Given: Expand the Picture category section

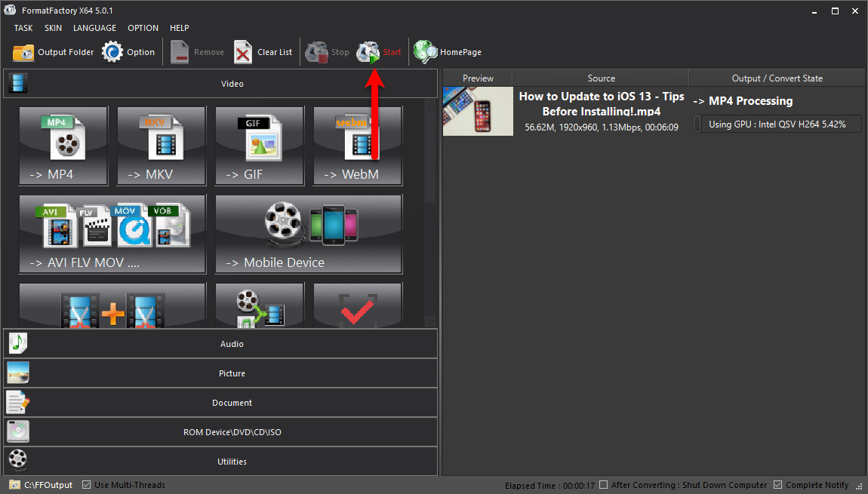Looking at the screenshot, I should [220, 373].
